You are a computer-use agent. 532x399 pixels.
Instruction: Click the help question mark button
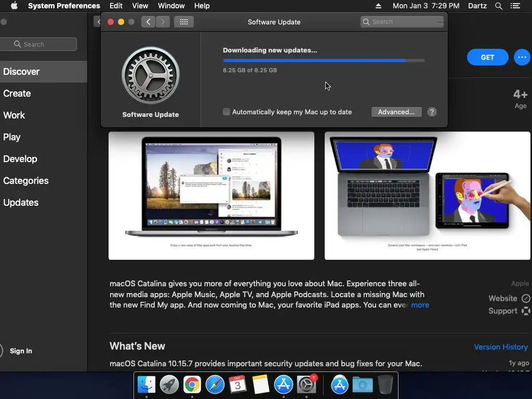coord(432,112)
